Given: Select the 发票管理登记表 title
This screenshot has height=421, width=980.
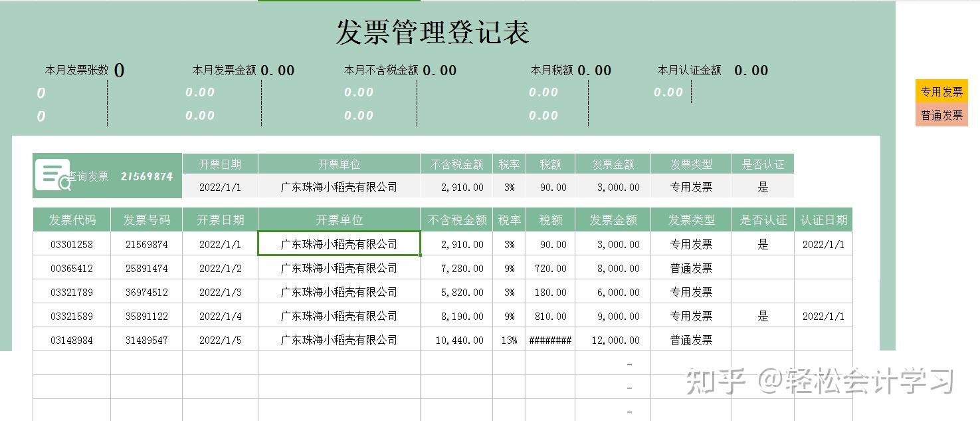Looking at the screenshot, I should (432, 33).
